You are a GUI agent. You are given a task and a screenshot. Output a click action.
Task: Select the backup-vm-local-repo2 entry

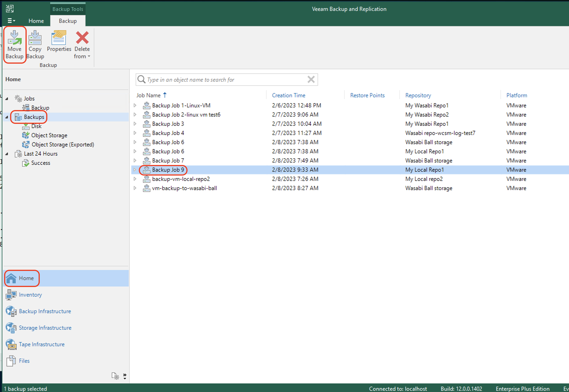click(x=181, y=179)
